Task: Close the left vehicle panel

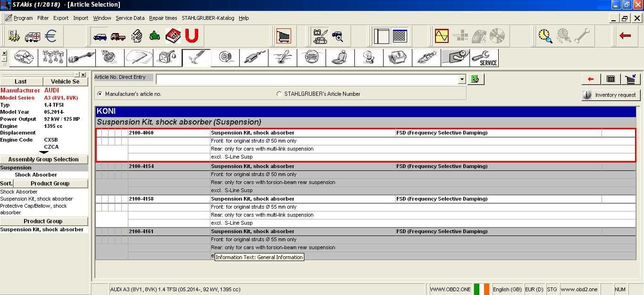Action: (83, 75)
